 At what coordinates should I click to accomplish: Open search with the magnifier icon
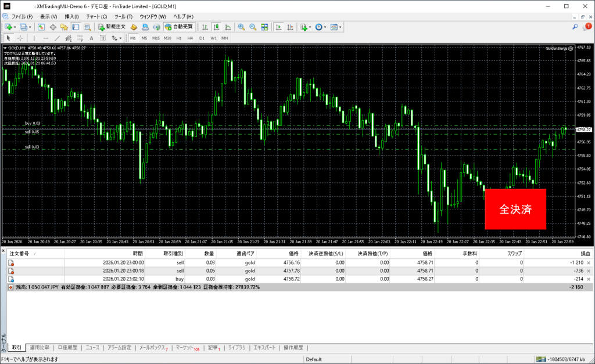[x=575, y=27]
